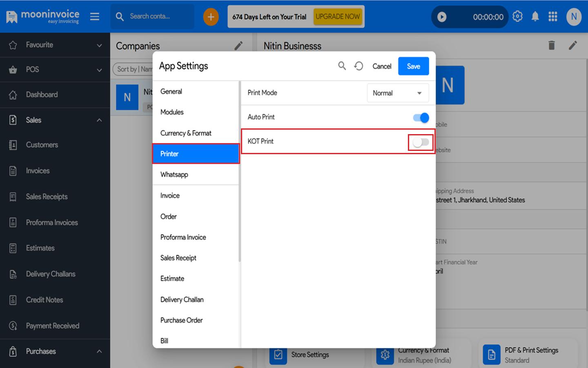The width and height of the screenshot is (588, 368).
Task: Click the Proforma Invoices icon
Action: click(13, 222)
